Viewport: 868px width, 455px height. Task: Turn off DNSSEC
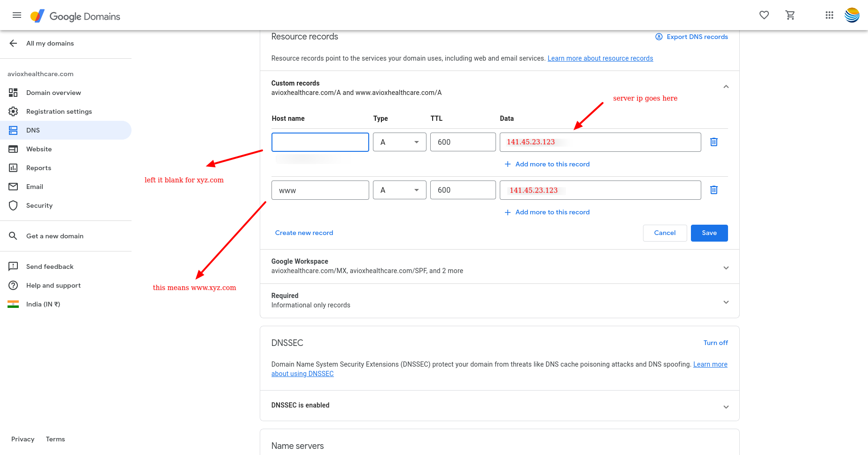click(716, 343)
